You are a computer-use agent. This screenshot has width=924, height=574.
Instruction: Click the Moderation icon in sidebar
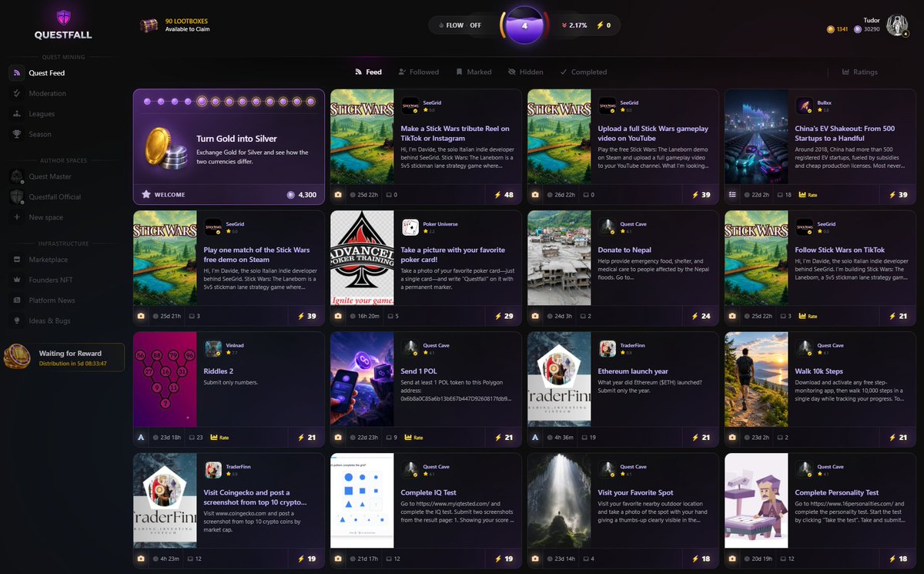point(17,93)
